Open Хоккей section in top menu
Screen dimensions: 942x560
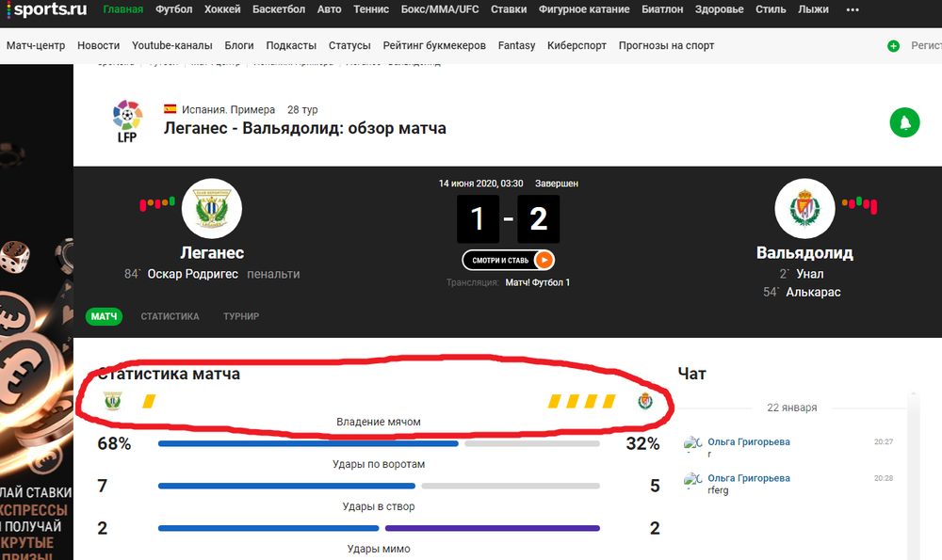(222, 9)
